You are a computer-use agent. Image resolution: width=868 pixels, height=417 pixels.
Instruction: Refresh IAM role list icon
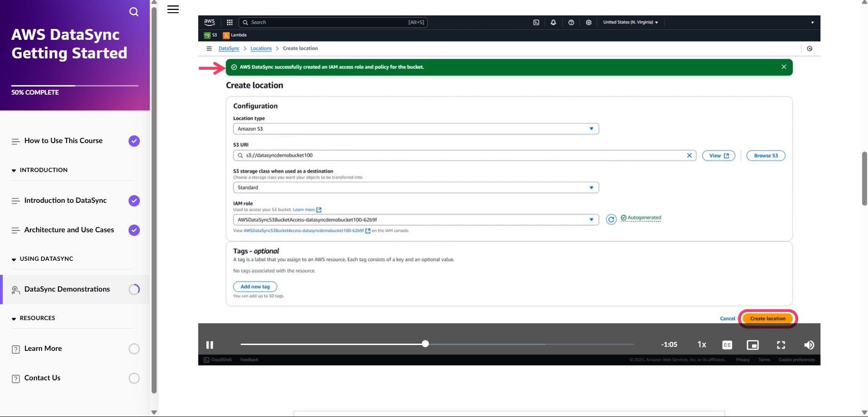point(611,220)
